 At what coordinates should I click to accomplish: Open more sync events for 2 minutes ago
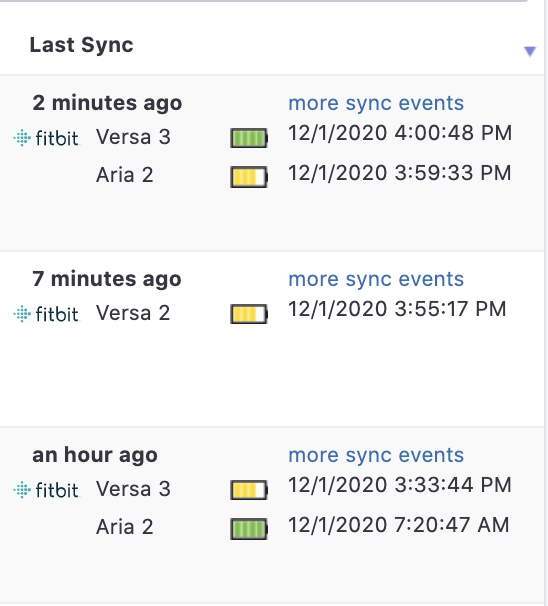click(x=376, y=104)
